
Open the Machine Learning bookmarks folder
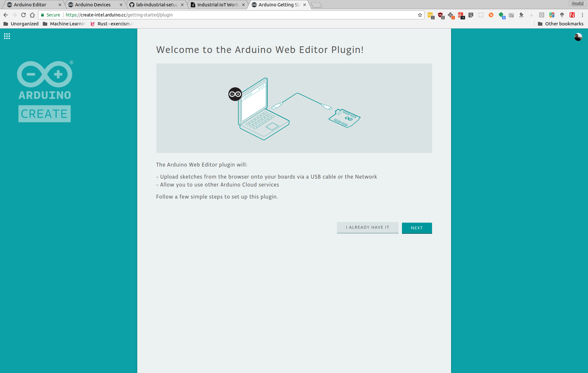(x=64, y=24)
